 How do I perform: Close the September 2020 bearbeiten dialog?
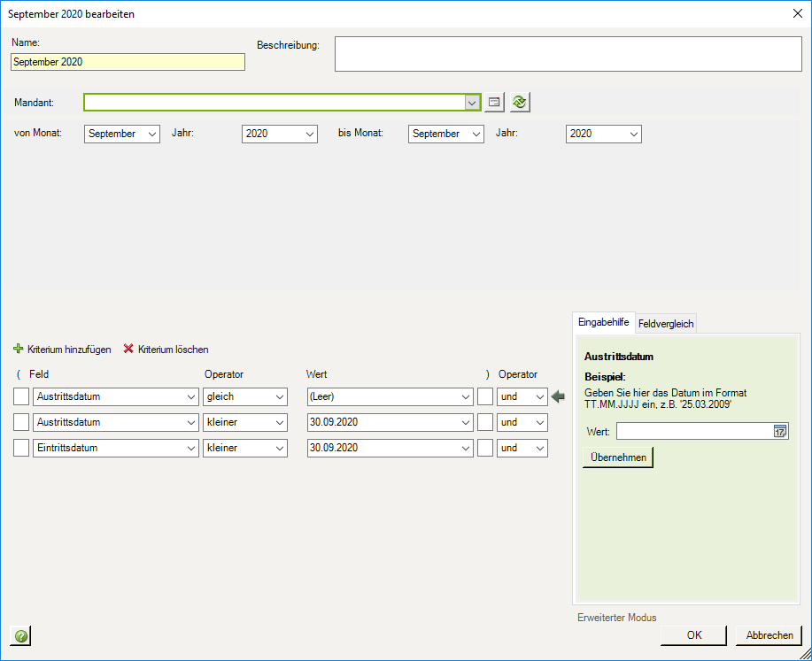pyautogui.click(x=798, y=13)
